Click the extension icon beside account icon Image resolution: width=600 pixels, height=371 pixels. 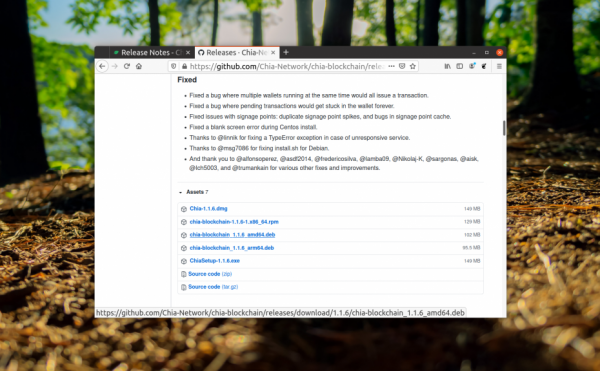point(484,66)
